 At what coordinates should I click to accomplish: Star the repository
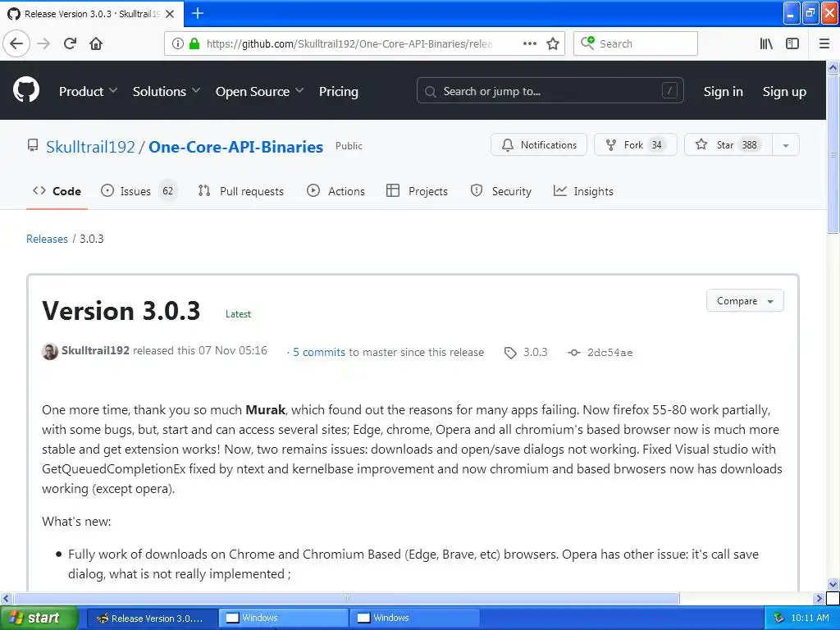point(728,144)
